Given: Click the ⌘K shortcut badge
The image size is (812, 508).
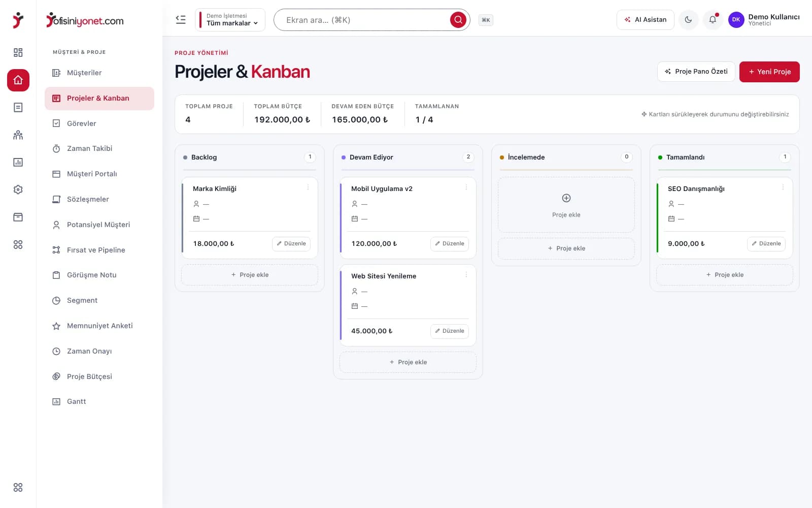Looking at the screenshot, I should (x=486, y=20).
